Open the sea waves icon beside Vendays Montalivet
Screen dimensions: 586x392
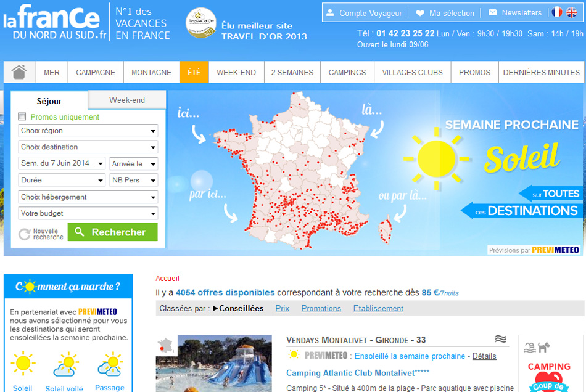pyautogui.click(x=501, y=339)
